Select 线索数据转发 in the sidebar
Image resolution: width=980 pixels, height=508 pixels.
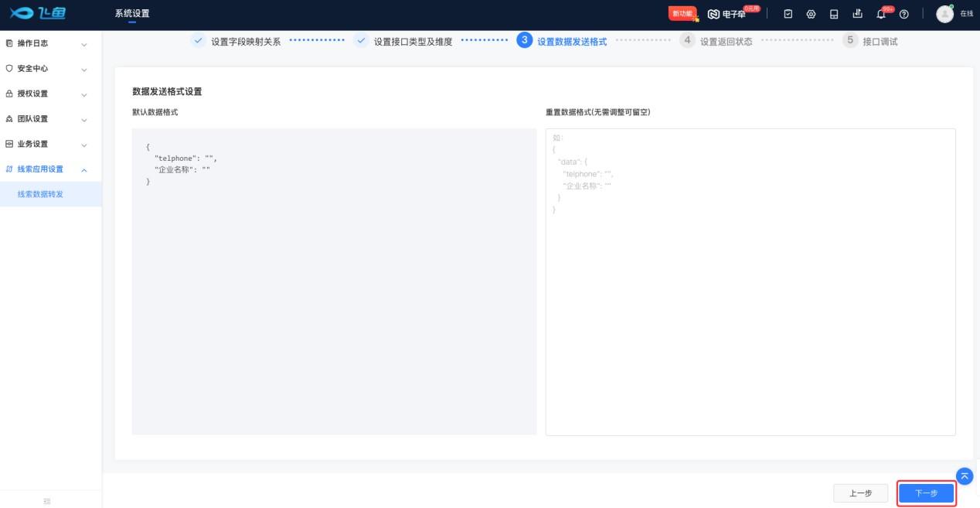(40, 194)
